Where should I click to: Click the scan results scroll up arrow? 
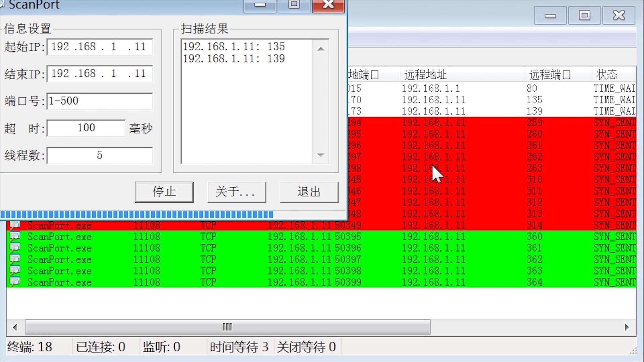click(321, 49)
